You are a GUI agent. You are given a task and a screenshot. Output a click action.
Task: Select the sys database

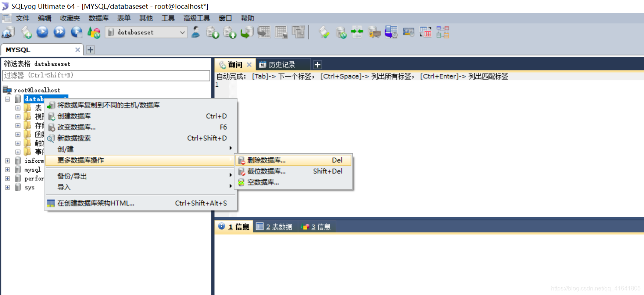(x=29, y=187)
